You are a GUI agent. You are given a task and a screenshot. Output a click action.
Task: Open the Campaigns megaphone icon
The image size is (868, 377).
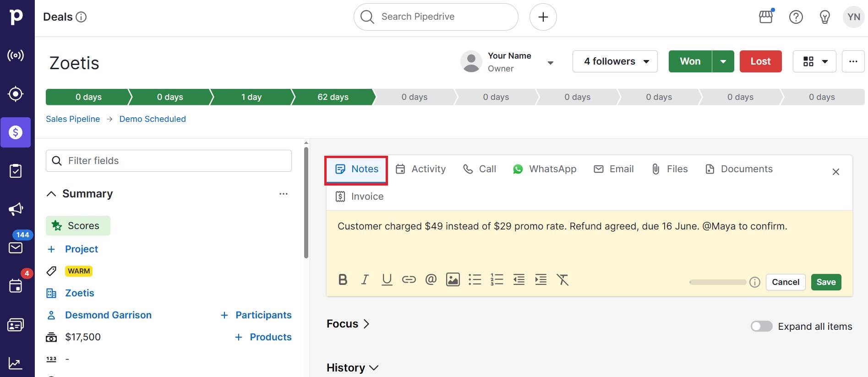coord(16,209)
